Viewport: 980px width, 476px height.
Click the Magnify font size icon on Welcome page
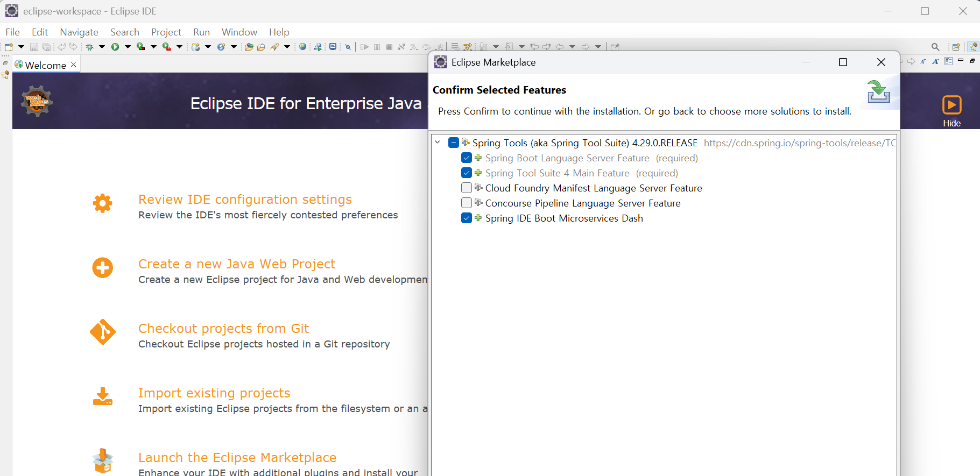(x=936, y=61)
